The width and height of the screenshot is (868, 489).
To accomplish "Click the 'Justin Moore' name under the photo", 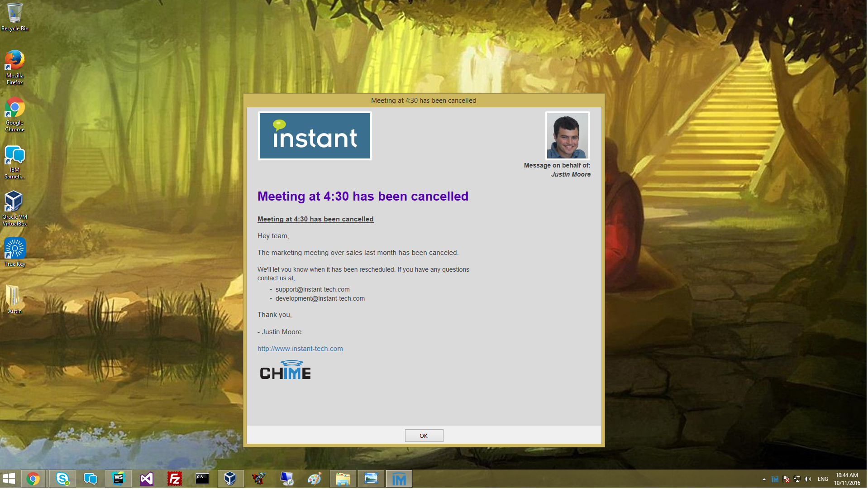I will (x=571, y=175).
